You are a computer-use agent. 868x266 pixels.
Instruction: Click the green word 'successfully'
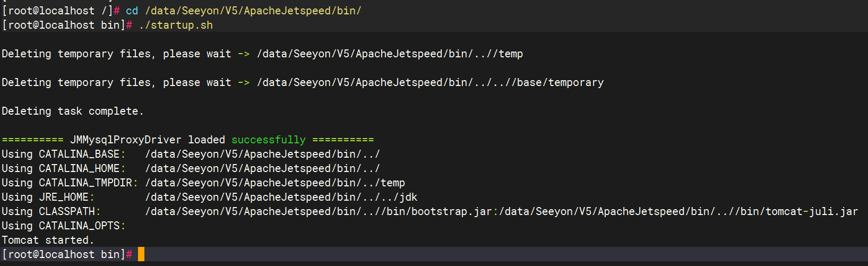(268, 140)
